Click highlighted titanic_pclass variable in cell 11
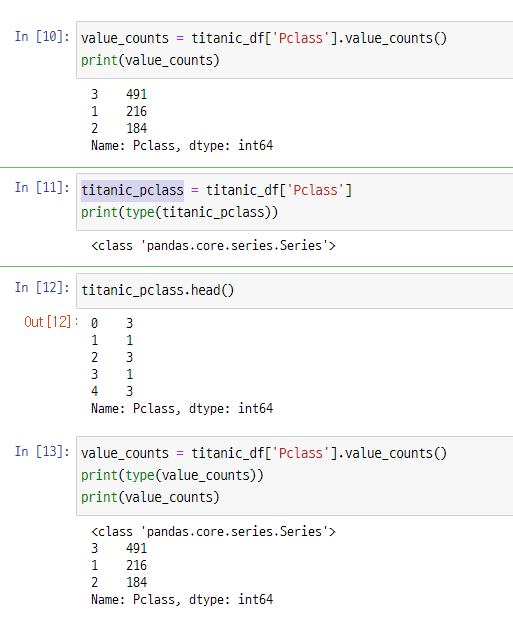The height and width of the screenshot is (623, 513). coord(132,190)
